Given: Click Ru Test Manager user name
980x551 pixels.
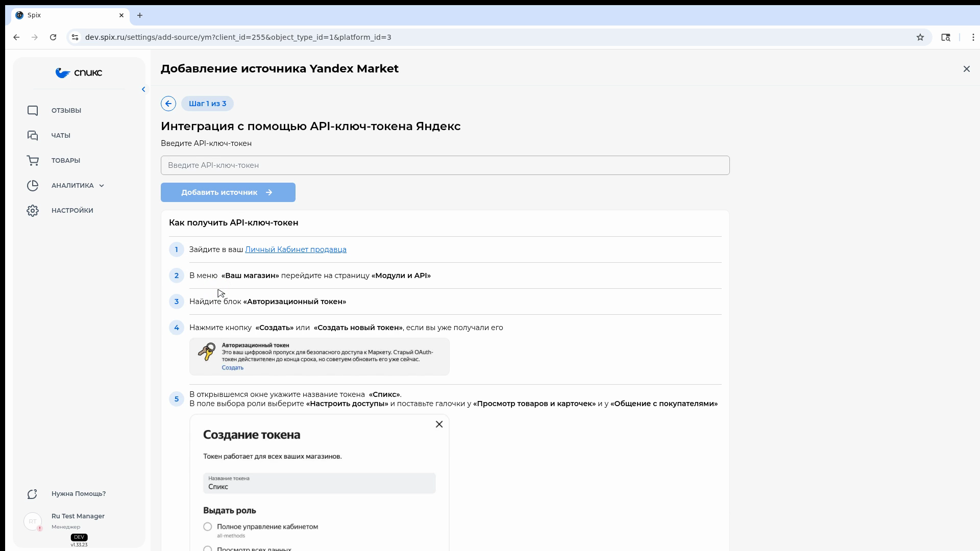Looking at the screenshot, I should pos(78,516).
